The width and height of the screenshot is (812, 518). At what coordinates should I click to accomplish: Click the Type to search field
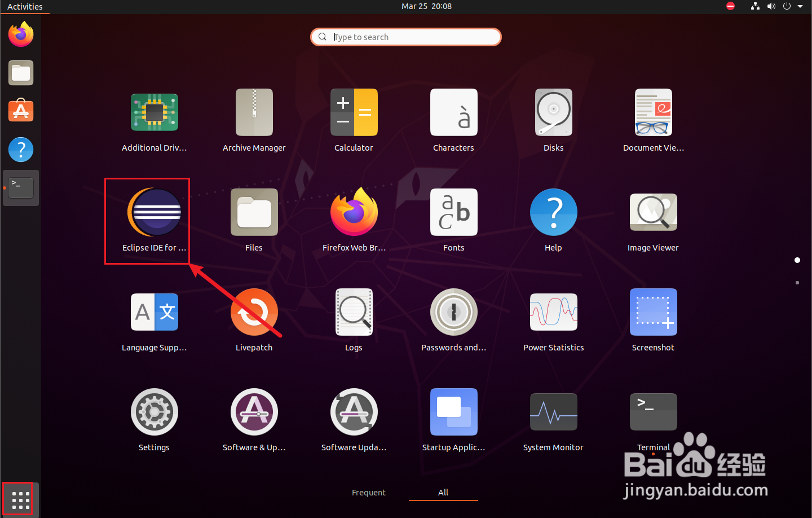tap(406, 37)
